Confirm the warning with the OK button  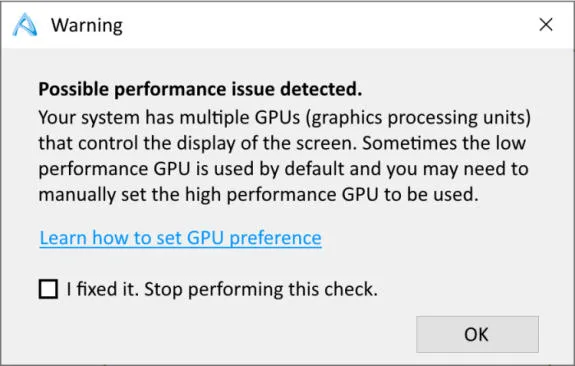[x=477, y=334]
